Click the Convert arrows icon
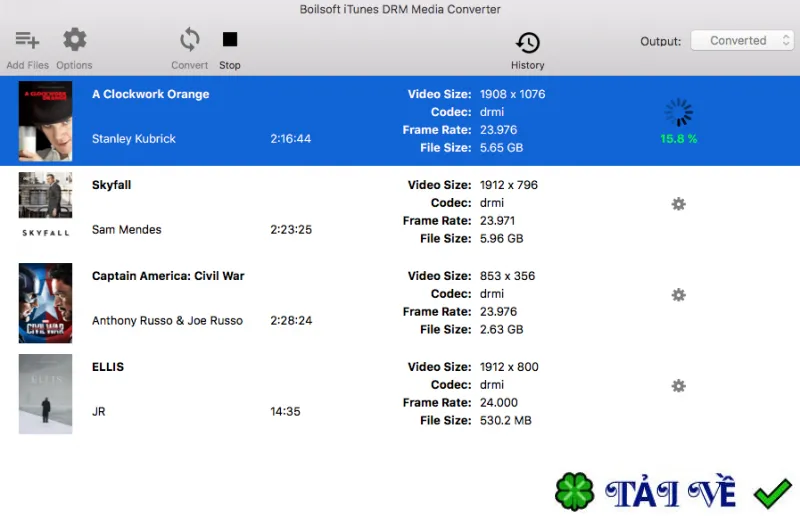 coord(189,40)
